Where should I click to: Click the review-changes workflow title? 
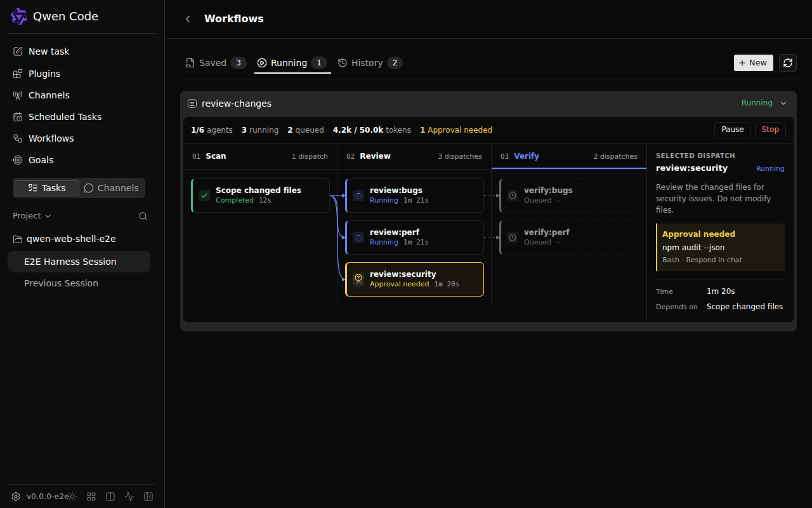coord(237,104)
